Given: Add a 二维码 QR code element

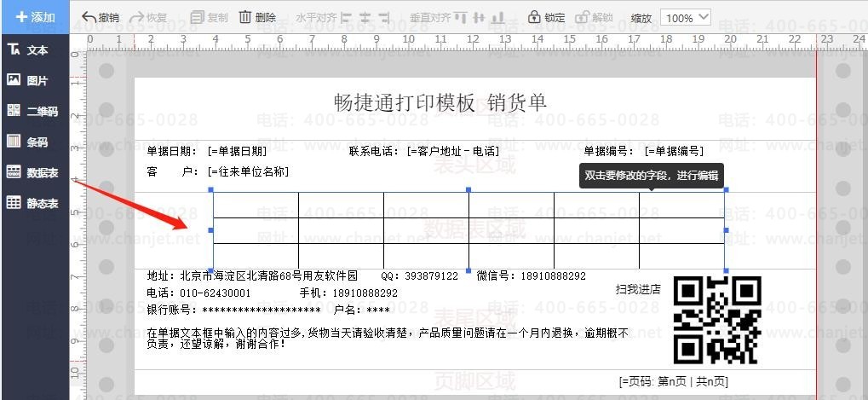Looking at the screenshot, I should [x=32, y=111].
